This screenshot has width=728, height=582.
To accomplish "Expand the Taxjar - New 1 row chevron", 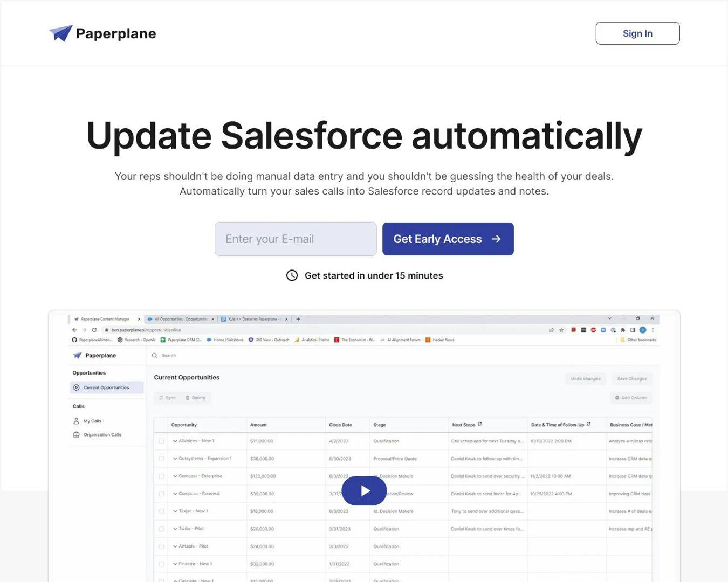I will [175, 511].
